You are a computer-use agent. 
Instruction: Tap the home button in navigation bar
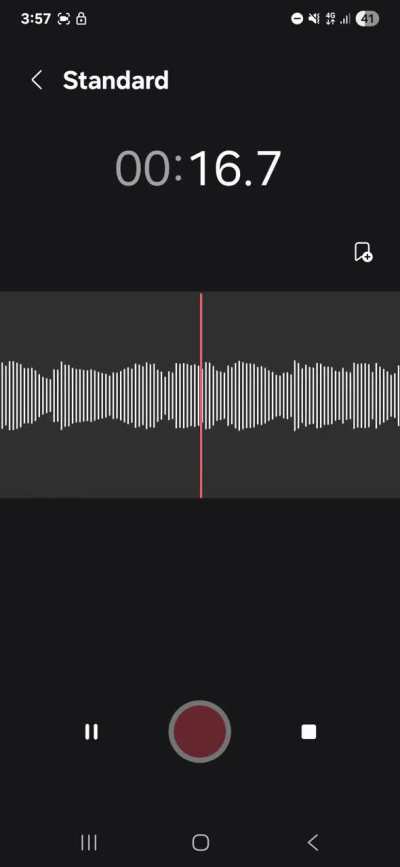[200, 842]
